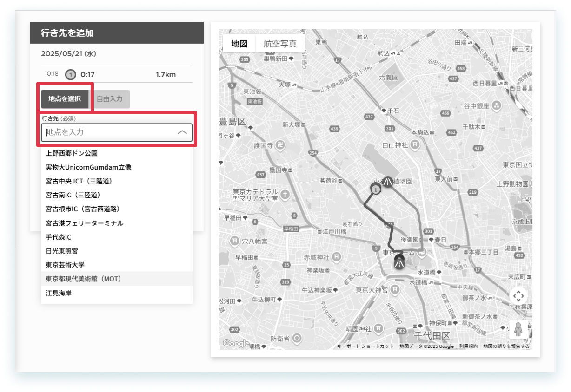The image size is (571, 392).
Task: Click the 赤城神社 shrine icon on the map
Action: [x=337, y=256]
